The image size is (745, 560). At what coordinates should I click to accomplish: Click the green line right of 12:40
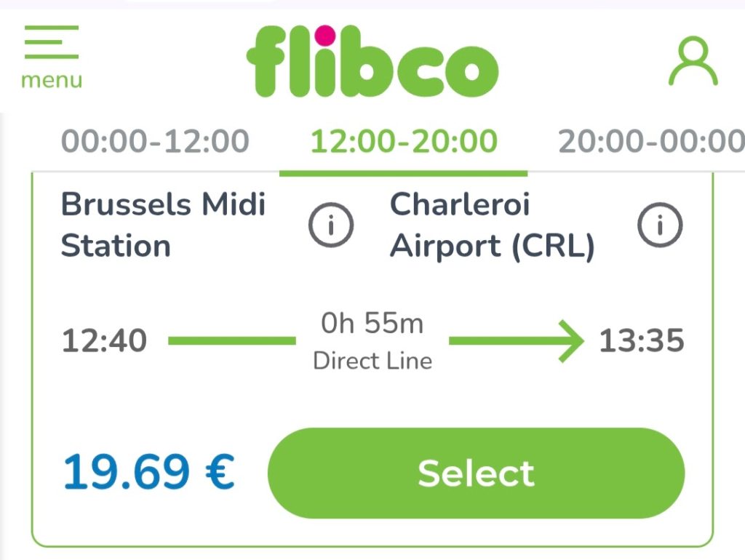[231, 340]
